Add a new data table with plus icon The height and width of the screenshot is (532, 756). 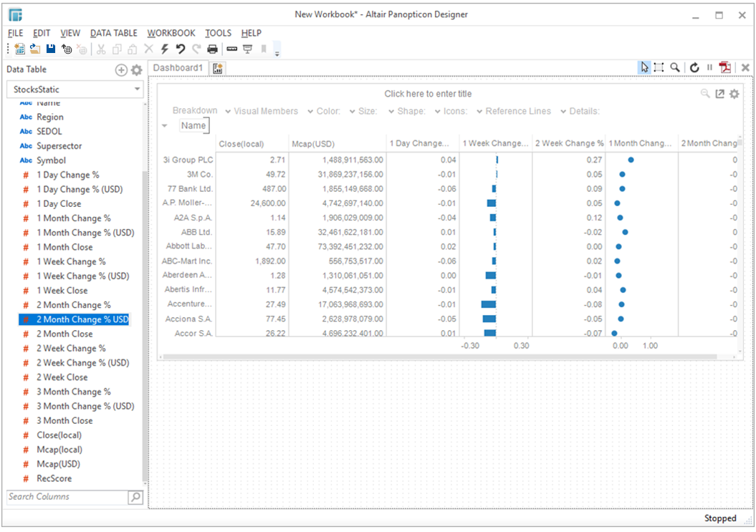121,69
